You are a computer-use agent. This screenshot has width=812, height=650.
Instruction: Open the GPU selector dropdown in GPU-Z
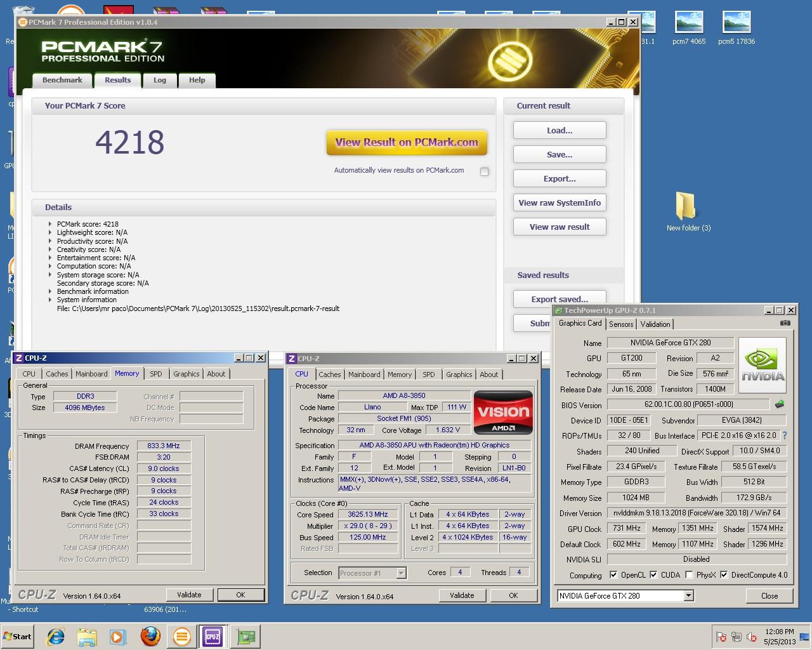click(688, 596)
